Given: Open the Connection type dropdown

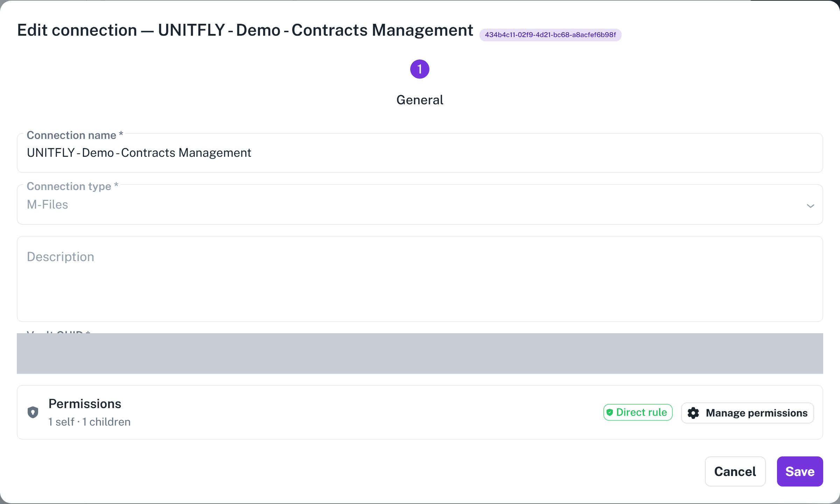Looking at the screenshot, I should 420,204.
